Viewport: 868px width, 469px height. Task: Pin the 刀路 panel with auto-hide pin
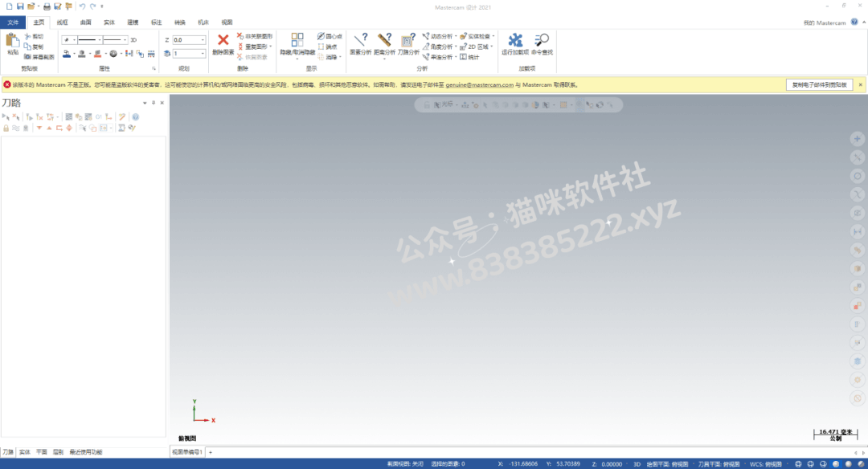tap(154, 103)
